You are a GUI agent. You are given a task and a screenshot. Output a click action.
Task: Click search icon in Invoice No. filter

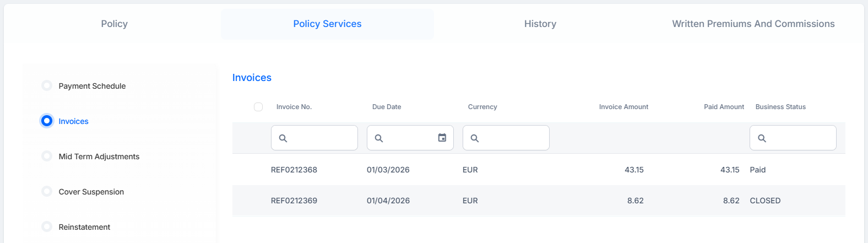[283, 138]
